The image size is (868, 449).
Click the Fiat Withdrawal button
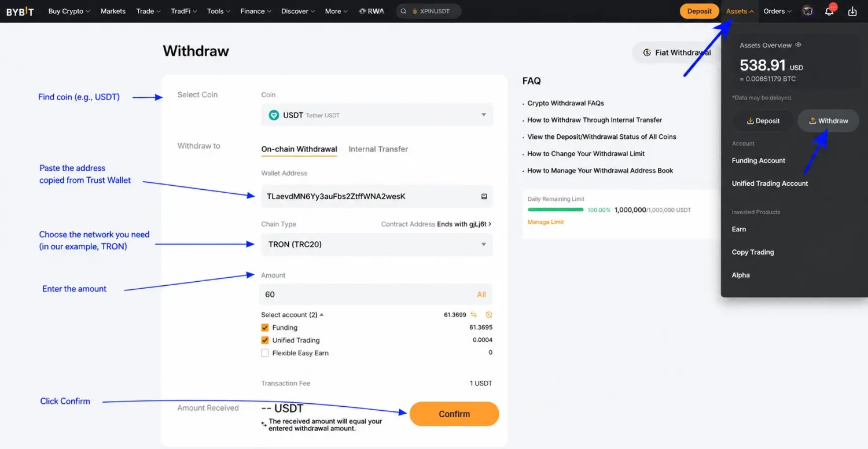[x=678, y=53]
